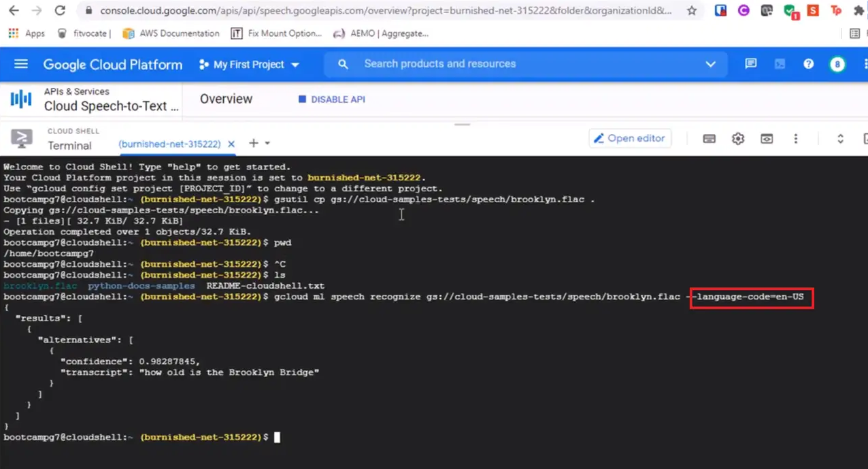Click the drag handle above Cloud Shell

[463, 125]
